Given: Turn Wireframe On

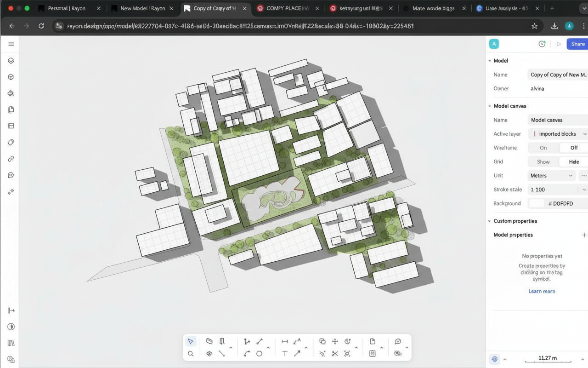Looking at the screenshot, I should tap(543, 148).
